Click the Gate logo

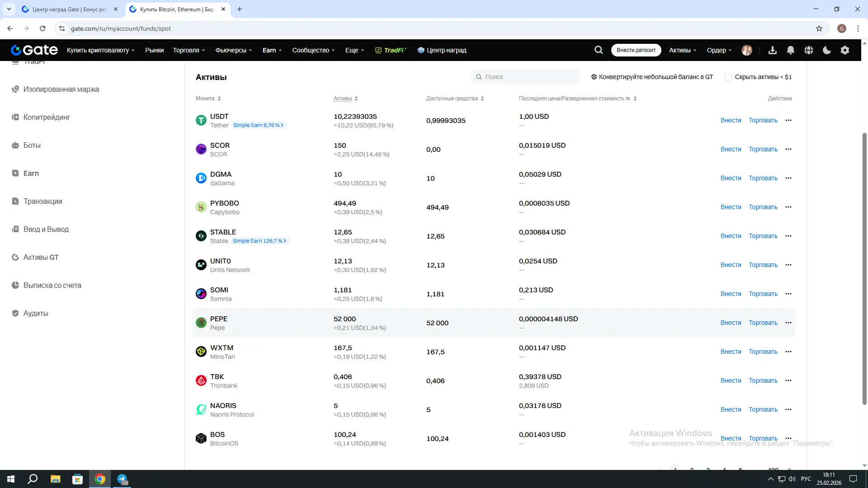[34, 50]
